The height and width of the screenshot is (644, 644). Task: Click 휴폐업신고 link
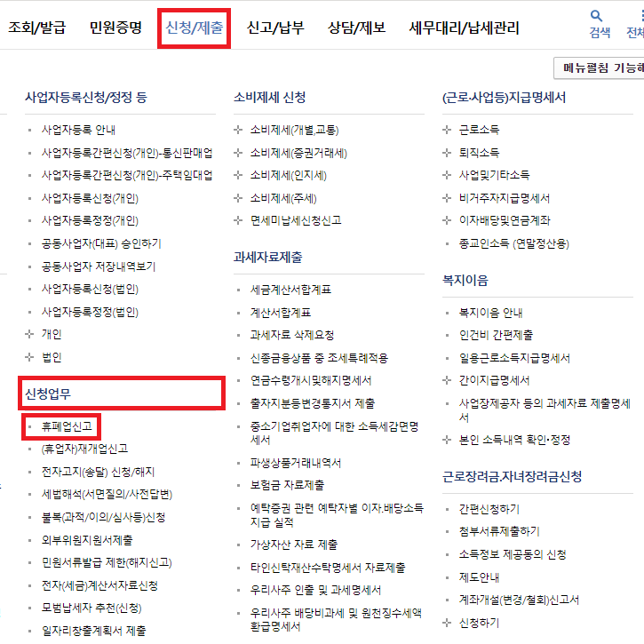[67, 426]
